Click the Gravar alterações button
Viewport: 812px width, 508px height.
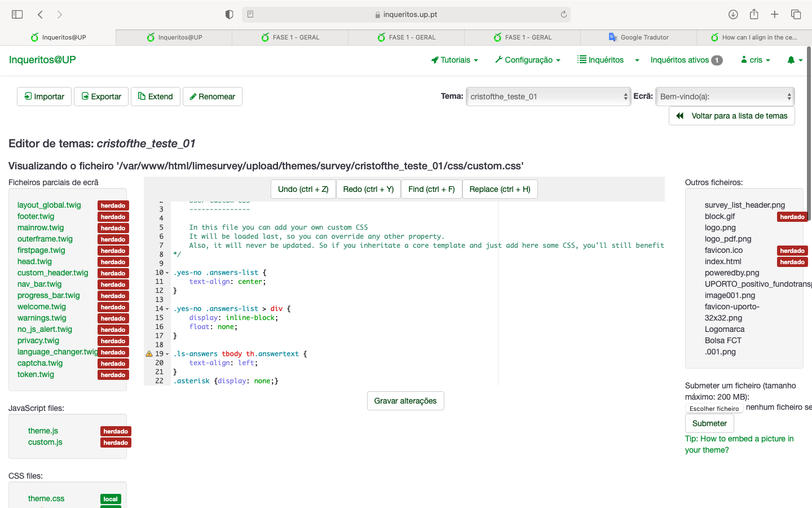tap(405, 401)
